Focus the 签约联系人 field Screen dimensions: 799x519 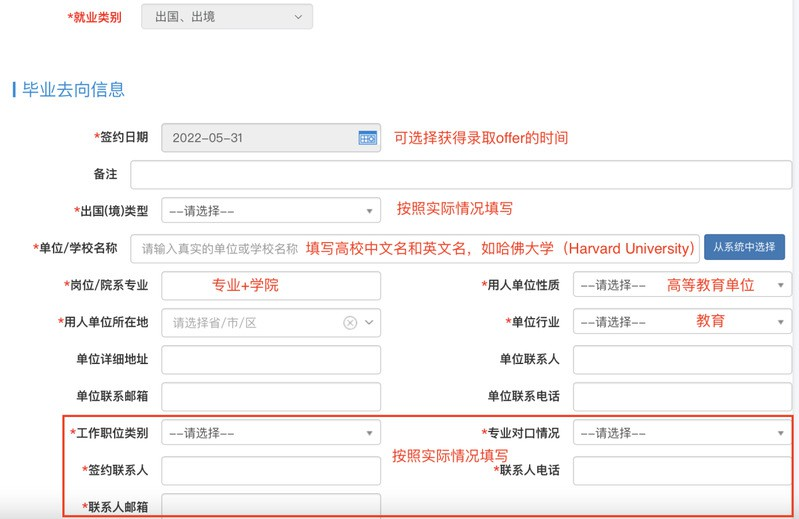tap(271, 471)
